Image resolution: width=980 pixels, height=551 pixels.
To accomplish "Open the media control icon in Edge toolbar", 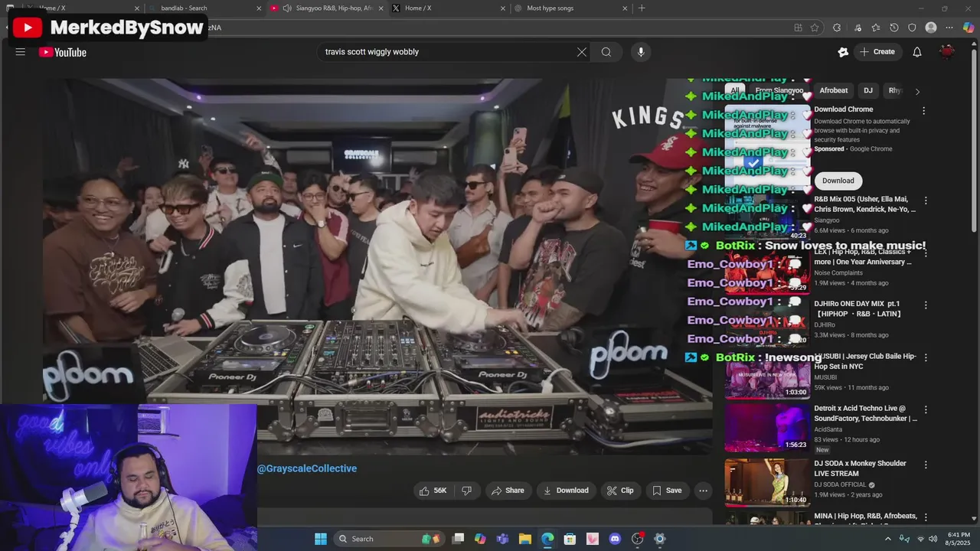I will pos(857,28).
